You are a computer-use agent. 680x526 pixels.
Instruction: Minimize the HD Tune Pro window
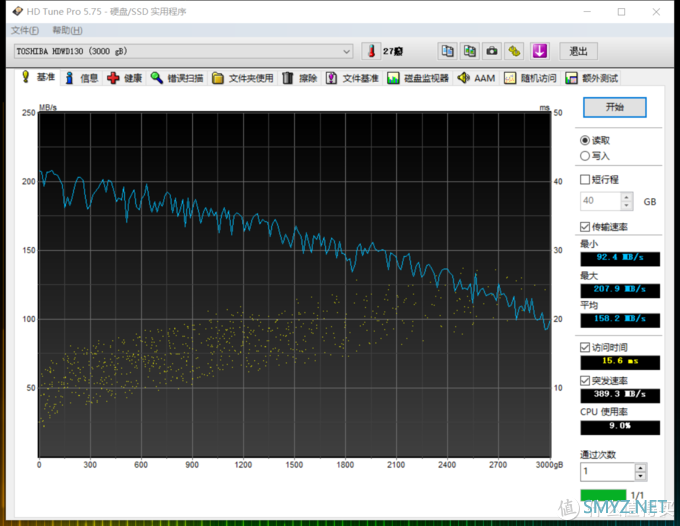[x=587, y=11]
